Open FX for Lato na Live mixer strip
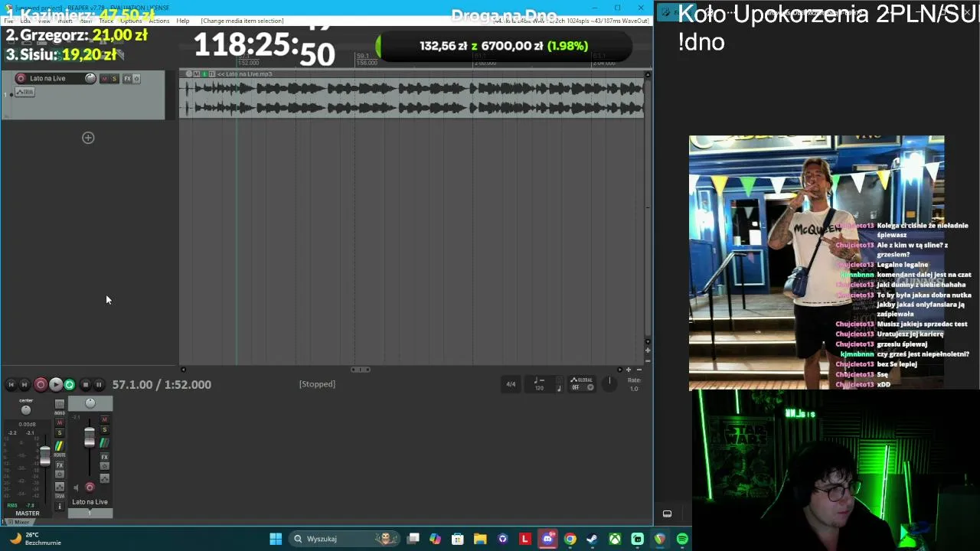Image resolution: width=980 pixels, height=551 pixels. coord(105,457)
